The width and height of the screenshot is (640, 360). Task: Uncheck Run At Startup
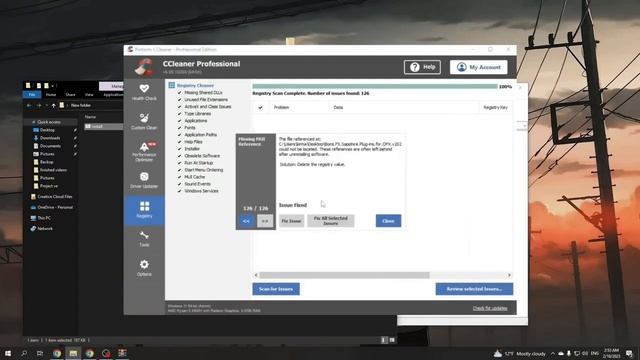(180, 163)
